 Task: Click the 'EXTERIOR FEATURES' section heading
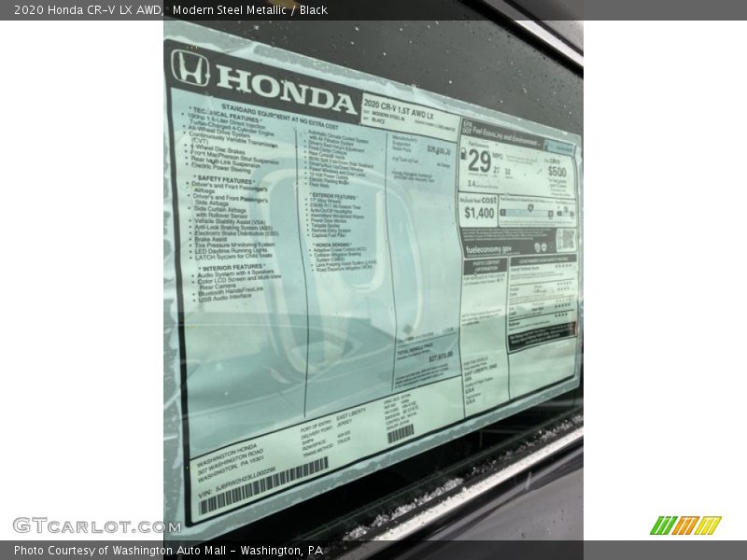334,196
